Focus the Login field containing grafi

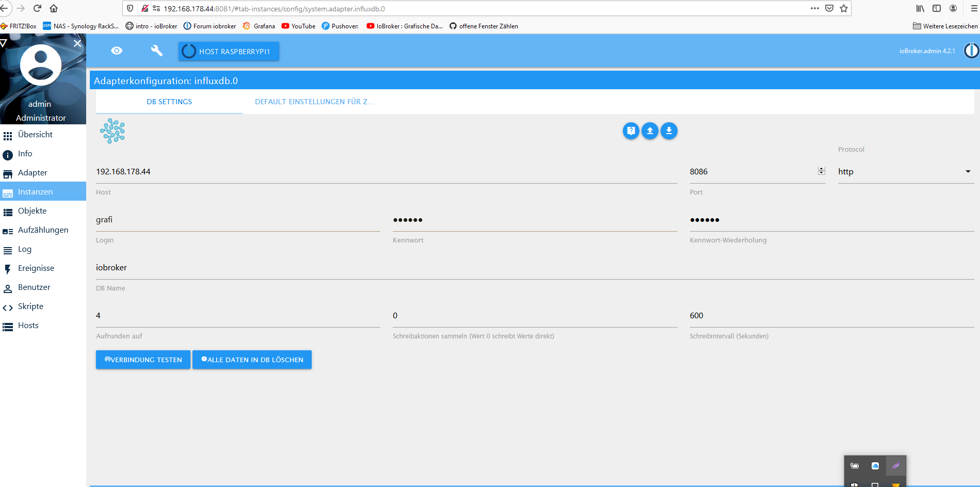point(238,220)
